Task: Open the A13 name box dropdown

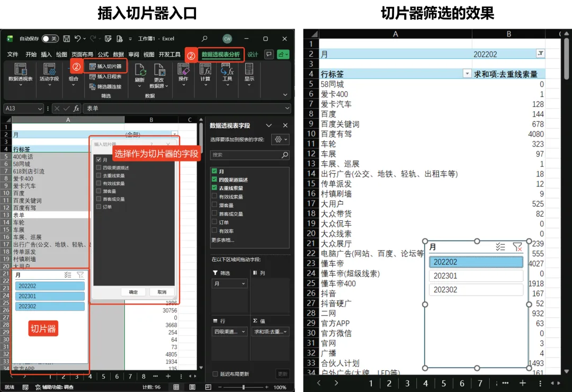Action: tap(40, 109)
